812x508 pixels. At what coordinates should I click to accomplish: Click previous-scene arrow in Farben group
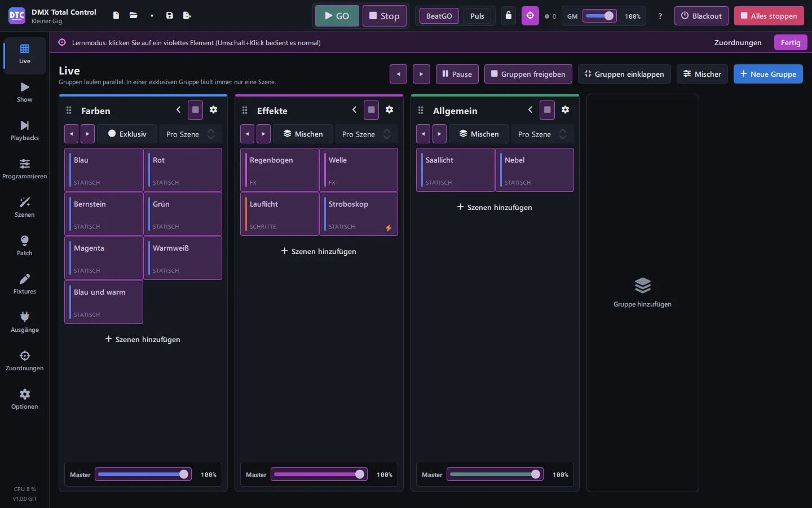[x=72, y=134]
